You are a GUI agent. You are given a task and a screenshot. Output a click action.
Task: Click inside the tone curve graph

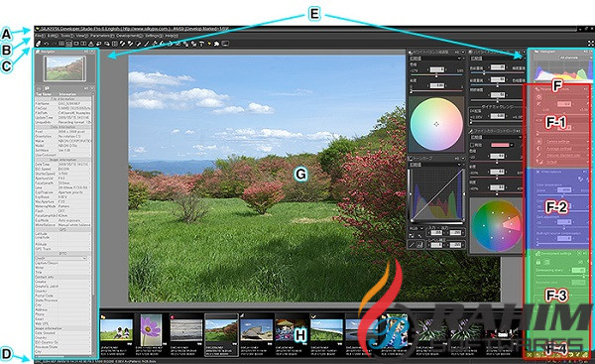(437, 194)
